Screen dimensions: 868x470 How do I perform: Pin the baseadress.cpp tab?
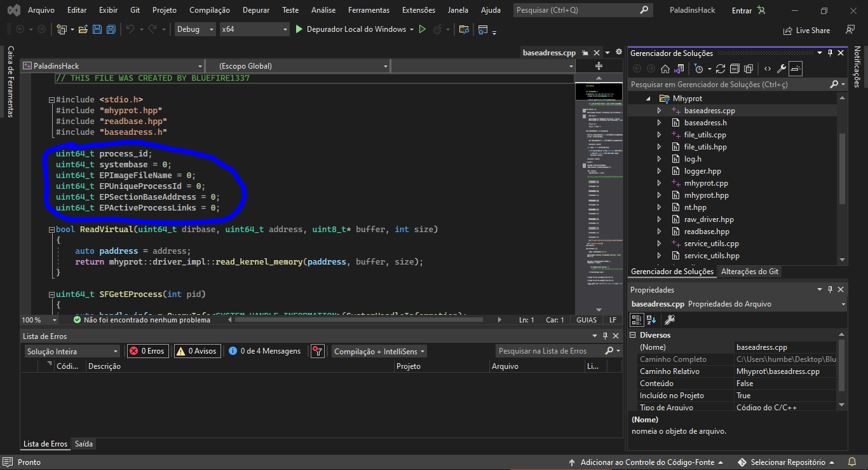click(x=586, y=53)
